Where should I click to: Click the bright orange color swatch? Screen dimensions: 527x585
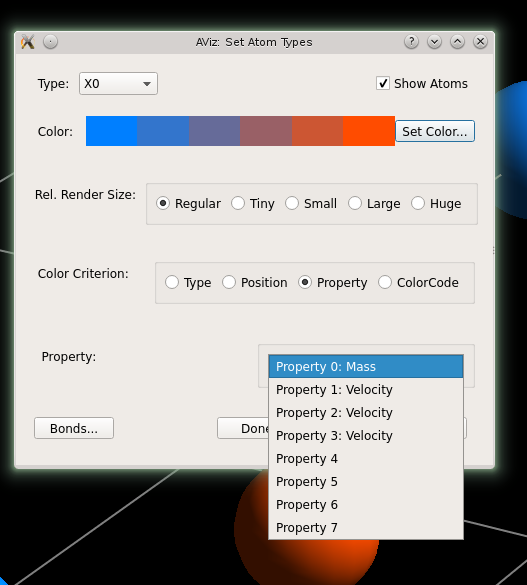pos(369,131)
